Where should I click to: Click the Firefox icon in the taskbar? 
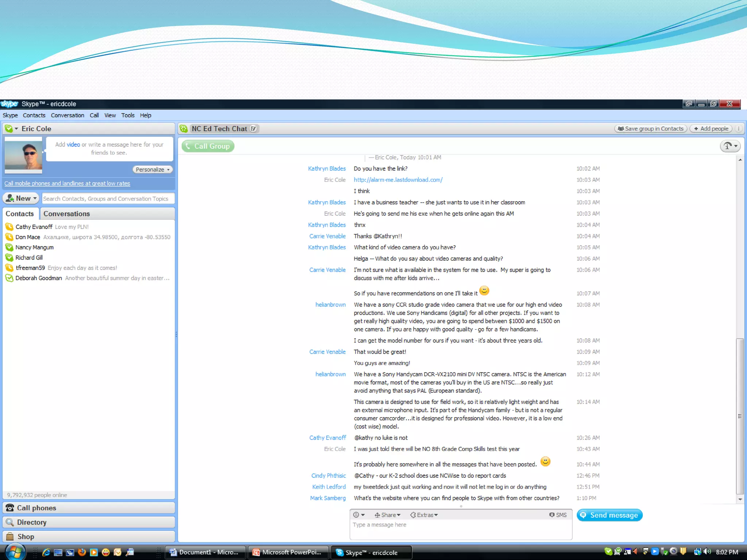pos(82,552)
